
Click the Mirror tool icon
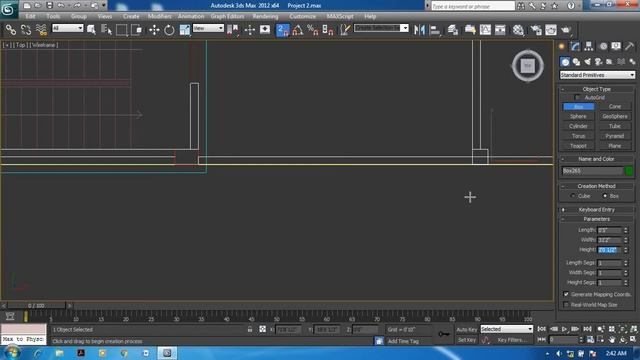click(x=419, y=30)
